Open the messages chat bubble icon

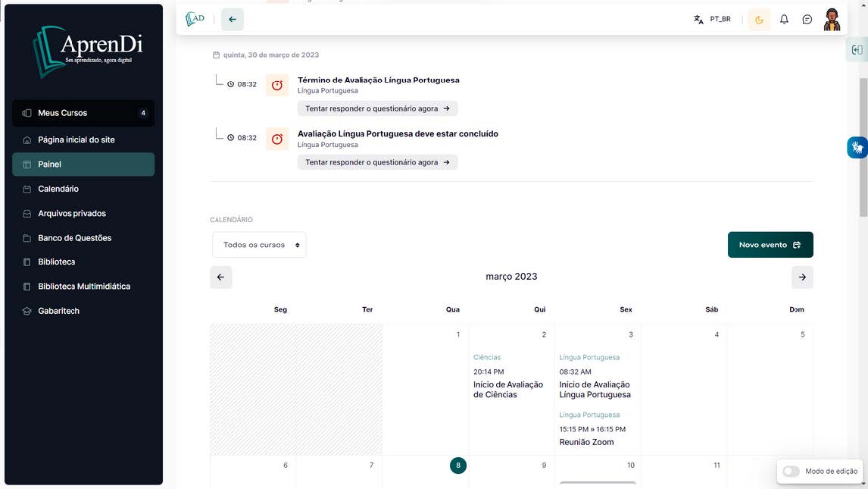click(807, 20)
